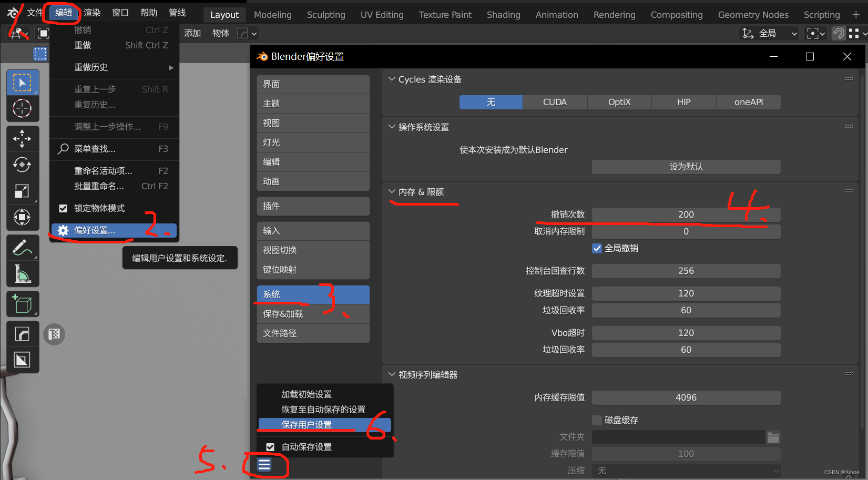Open the 保存&加载 preferences tab

(313, 314)
